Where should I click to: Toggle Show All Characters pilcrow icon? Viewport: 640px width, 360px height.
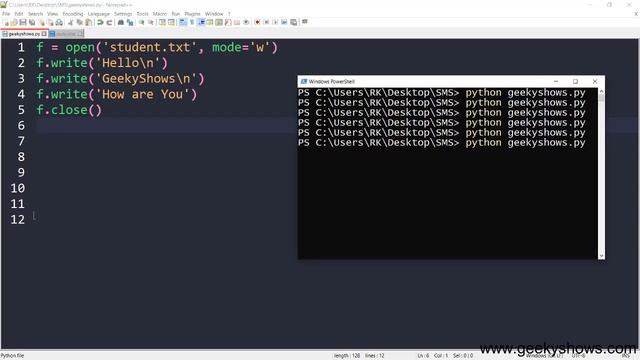click(191, 22)
